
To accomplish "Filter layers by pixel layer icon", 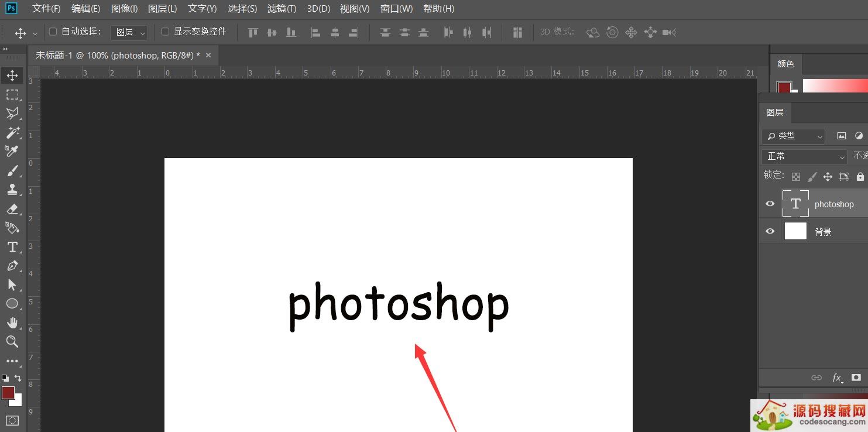I will 842,136.
